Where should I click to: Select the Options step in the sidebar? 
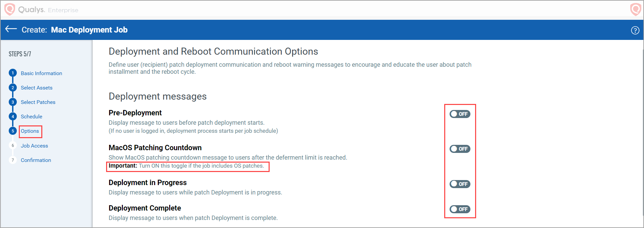(30, 131)
